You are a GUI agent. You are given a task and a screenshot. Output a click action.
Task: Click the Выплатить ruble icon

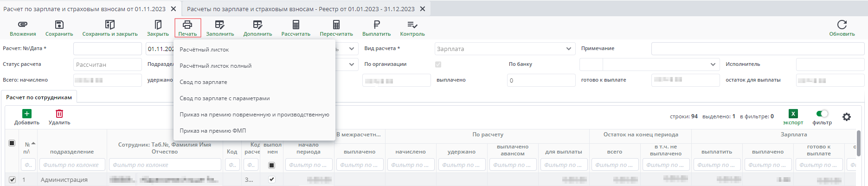click(377, 25)
